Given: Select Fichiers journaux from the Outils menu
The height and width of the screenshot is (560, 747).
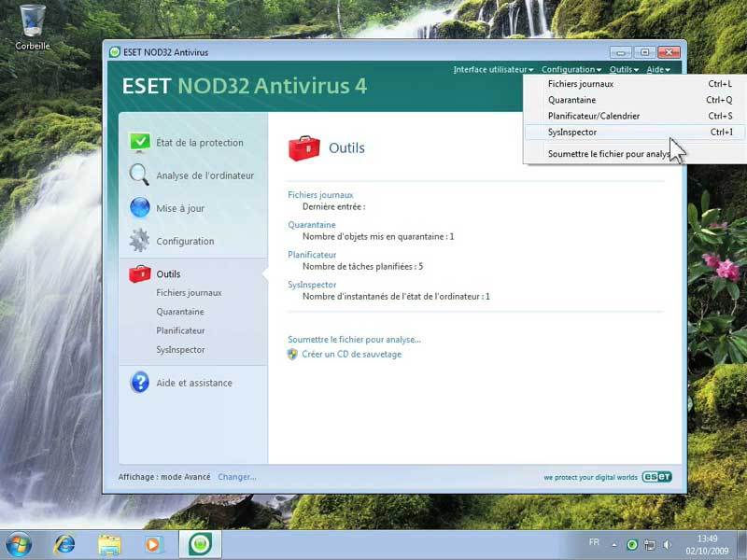Looking at the screenshot, I should 635,84.
